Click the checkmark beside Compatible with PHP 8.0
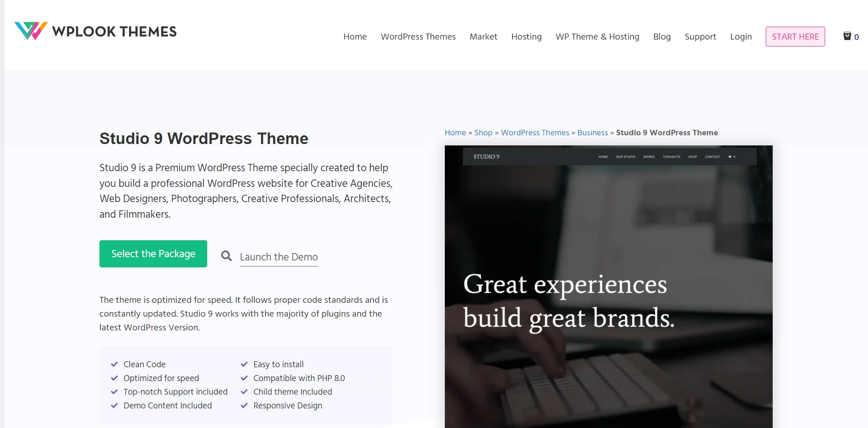 click(x=245, y=378)
